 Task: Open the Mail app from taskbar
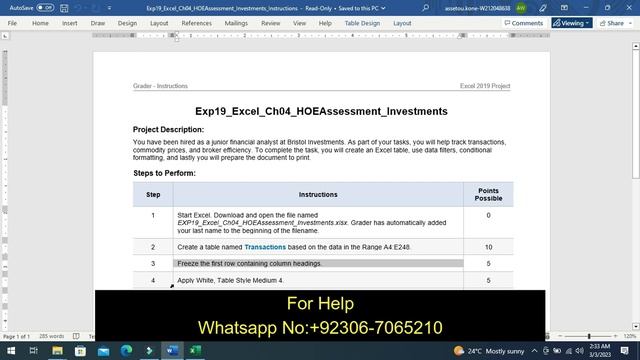[x=104, y=351]
